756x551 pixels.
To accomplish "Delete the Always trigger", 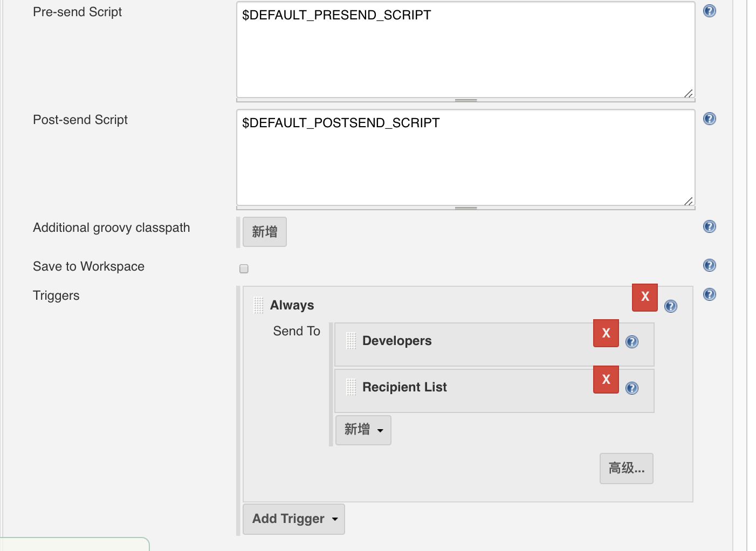I will pyautogui.click(x=645, y=297).
